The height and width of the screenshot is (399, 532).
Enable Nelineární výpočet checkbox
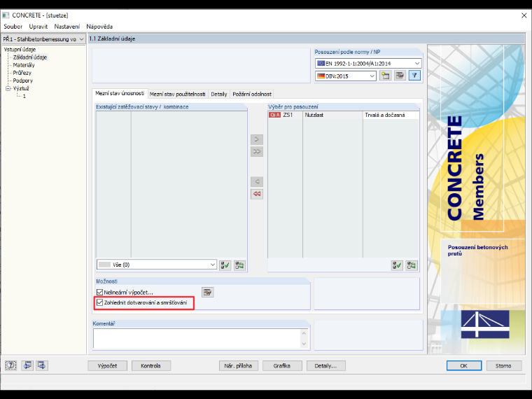point(99,292)
